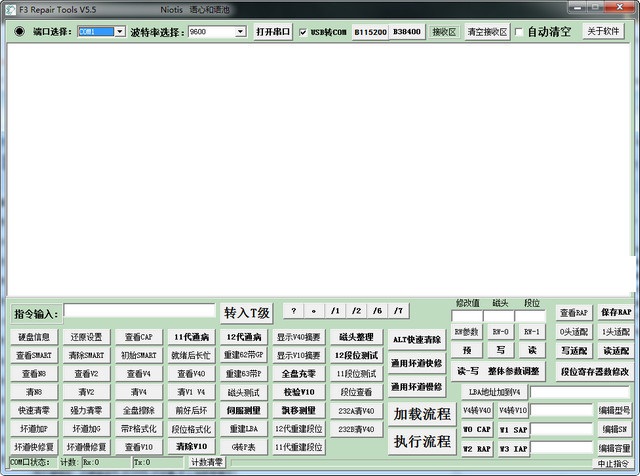The image size is (640, 476).
Task: Enable the 自动清空 checkbox
Action: click(x=519, y=32)
